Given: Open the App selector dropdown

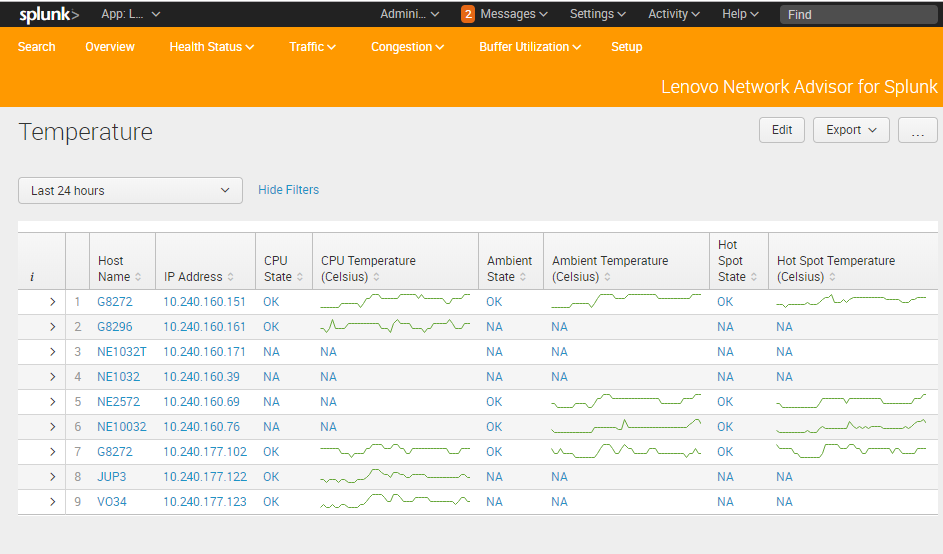Looking at the screenshot, I should (131, 14).
